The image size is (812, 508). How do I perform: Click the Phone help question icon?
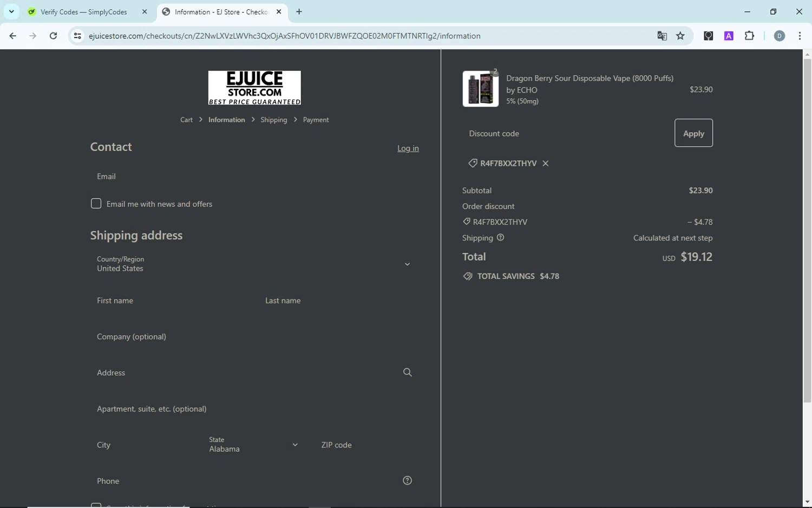click(x=407, y=480)
